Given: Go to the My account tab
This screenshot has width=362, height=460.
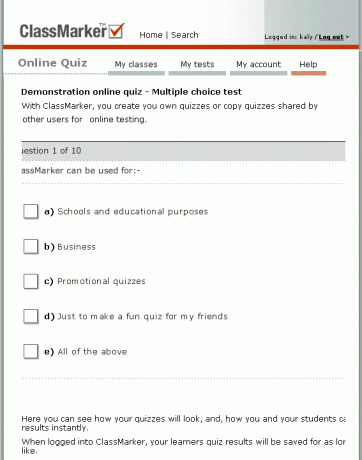Looking at the screenshot, I should (258, 66).
